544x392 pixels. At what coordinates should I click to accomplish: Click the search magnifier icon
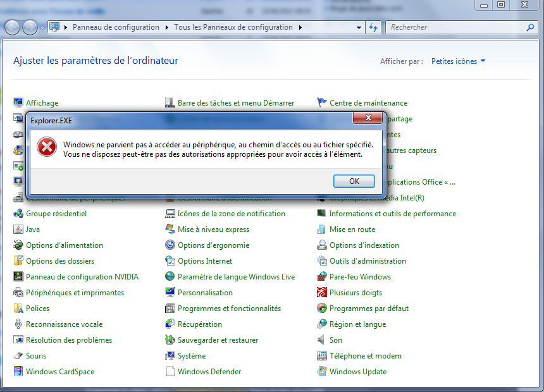coord(530,27)
